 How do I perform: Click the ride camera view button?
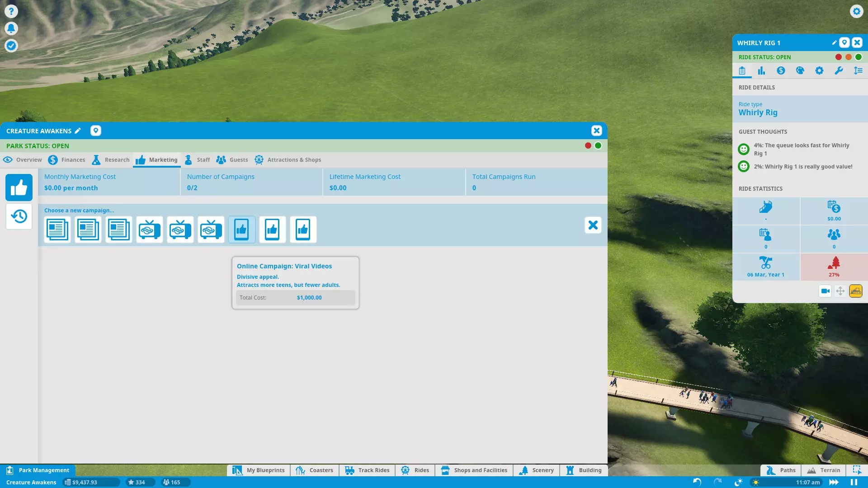[825, 291]
